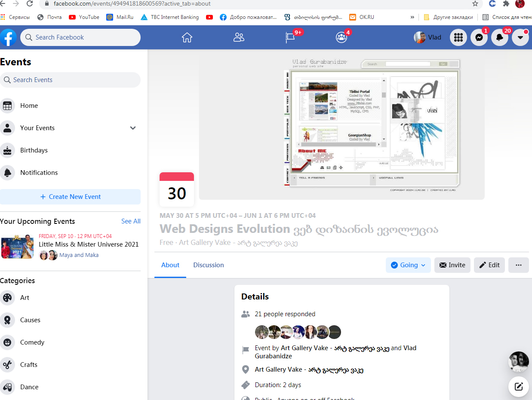Select the About tab
This screenshot has width=532, height=400.
(x=170, y=265)
